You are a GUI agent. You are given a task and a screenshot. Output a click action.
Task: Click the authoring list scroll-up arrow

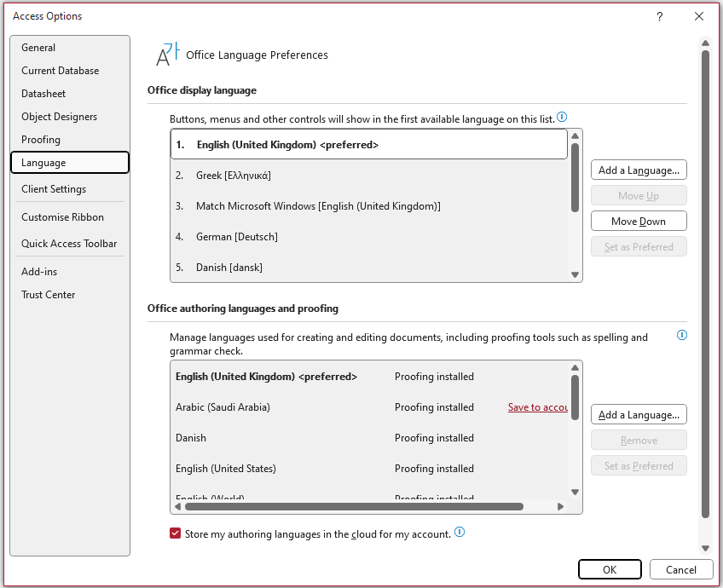click(x=575, y=368)
